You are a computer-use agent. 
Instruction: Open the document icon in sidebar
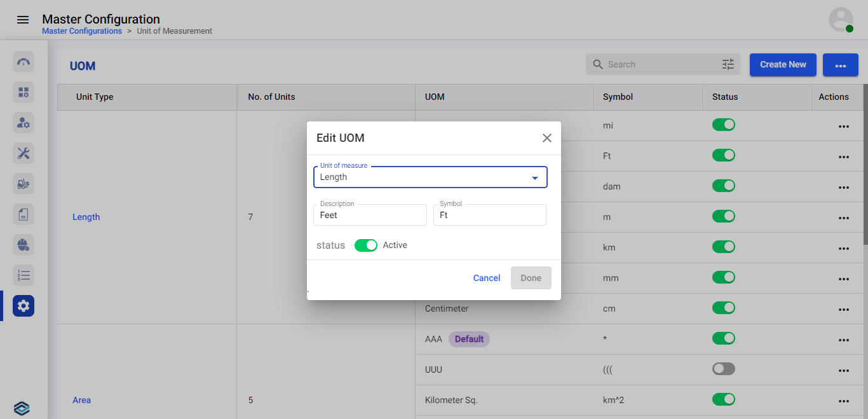click(x=24, y=214)
